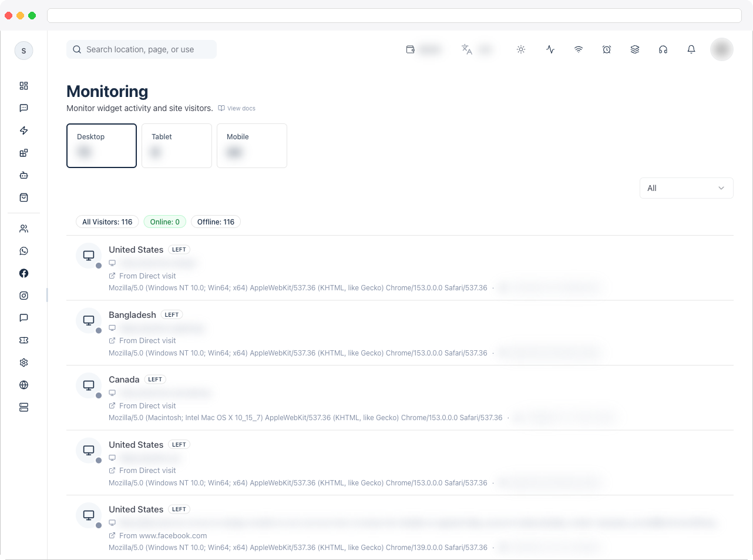Click the From www.facebook.com referrer text
753x560 pixels.
163,536
